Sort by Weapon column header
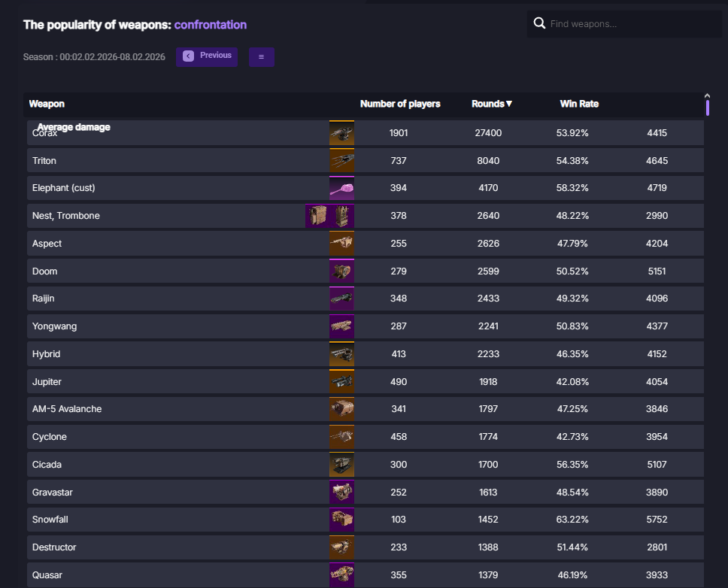This screenshot has height=588, width=728. pos(47,104)
